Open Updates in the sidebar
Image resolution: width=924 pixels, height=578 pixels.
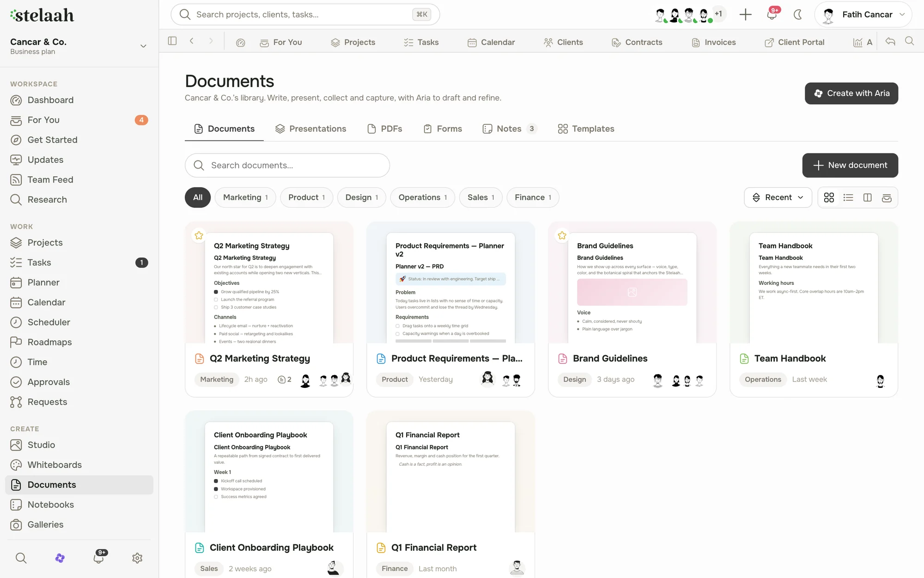click(x=79, y=160)
